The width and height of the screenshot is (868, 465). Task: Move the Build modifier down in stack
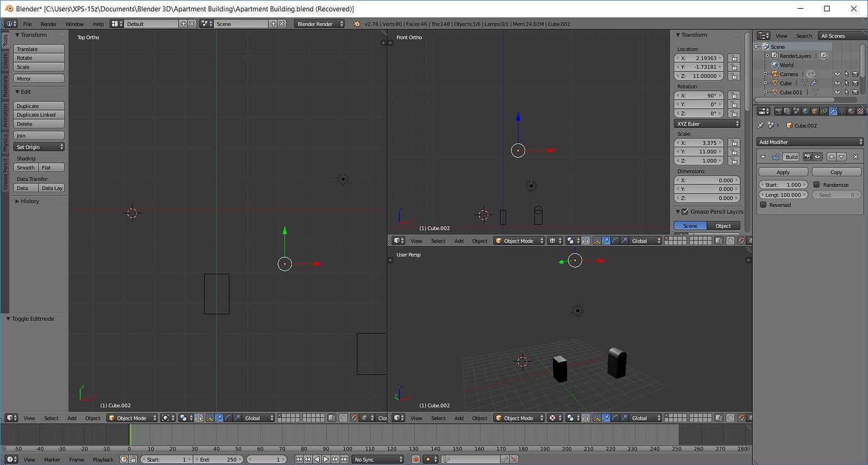click(842, 157)
